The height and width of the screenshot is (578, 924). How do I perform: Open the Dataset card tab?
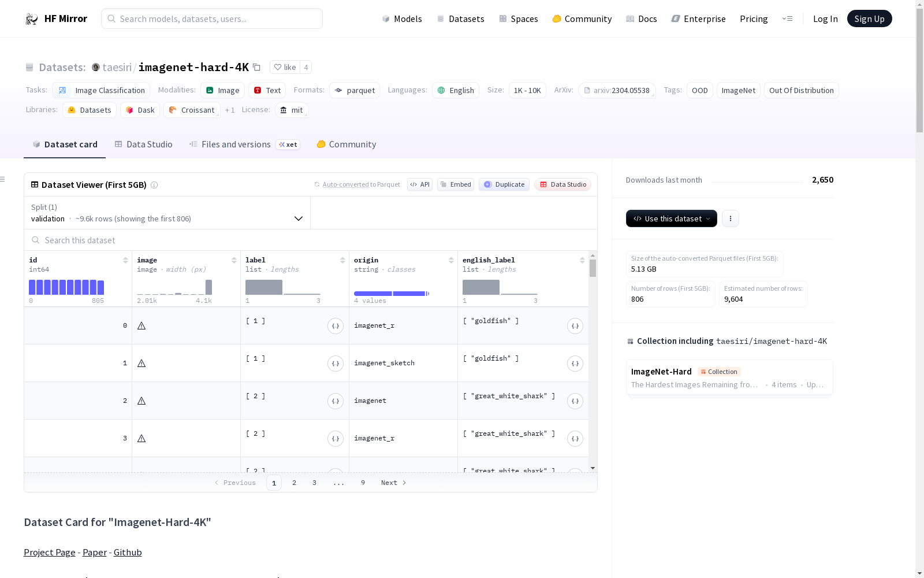click(65, 144)
